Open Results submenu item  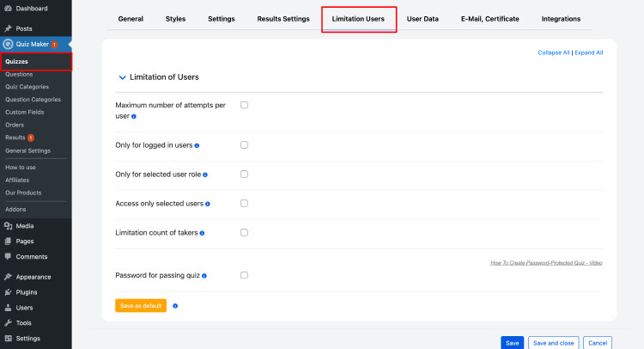[x=15, y=138]
